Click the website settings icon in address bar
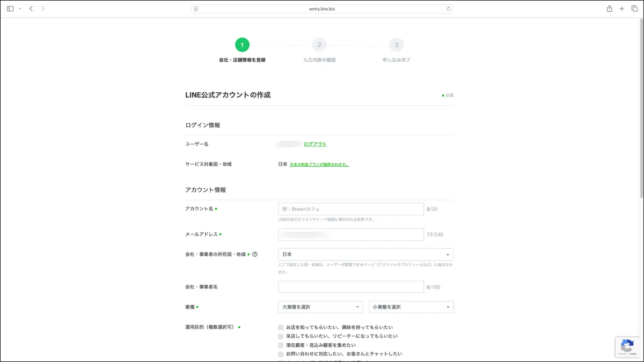 196,9
